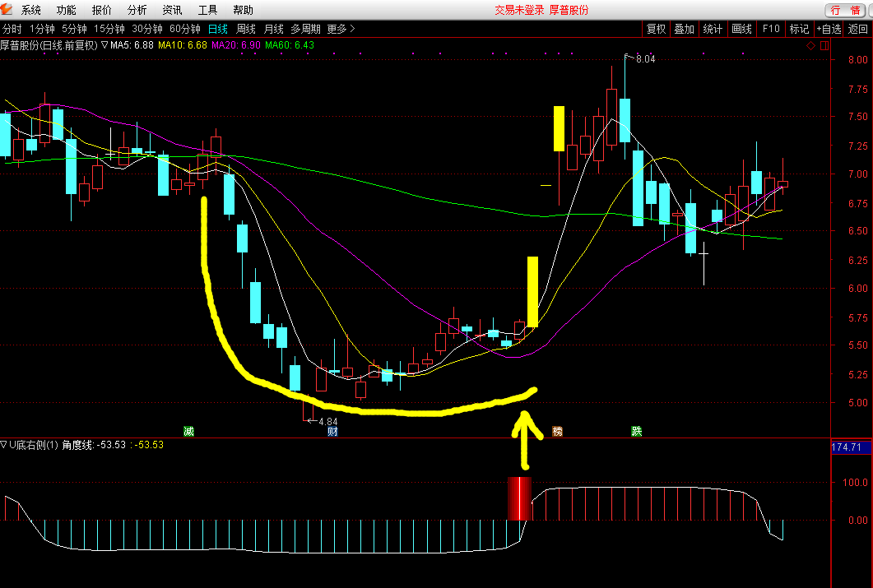Toggle 复权 price adjustment
Screen dimensions: 873x588
pyautogui.click(x=656, y=29)
